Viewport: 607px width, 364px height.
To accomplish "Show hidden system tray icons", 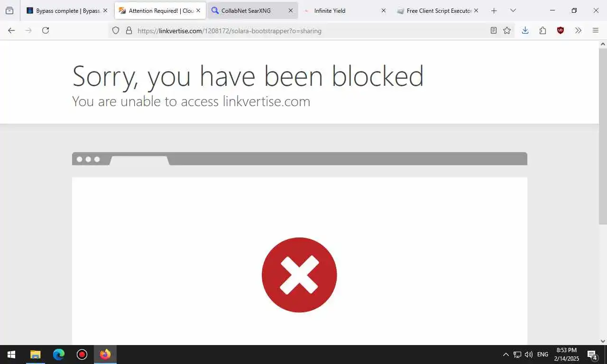I will [506, 355].
